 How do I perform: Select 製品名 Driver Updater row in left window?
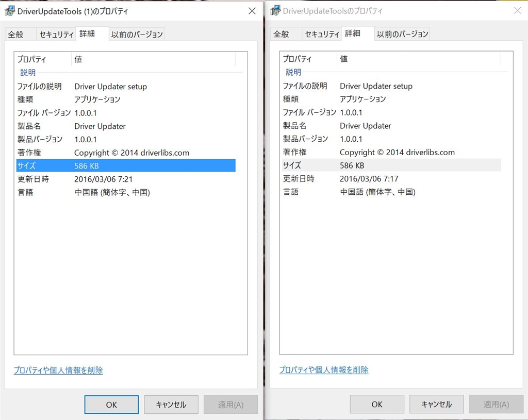[x=126, y=126]
